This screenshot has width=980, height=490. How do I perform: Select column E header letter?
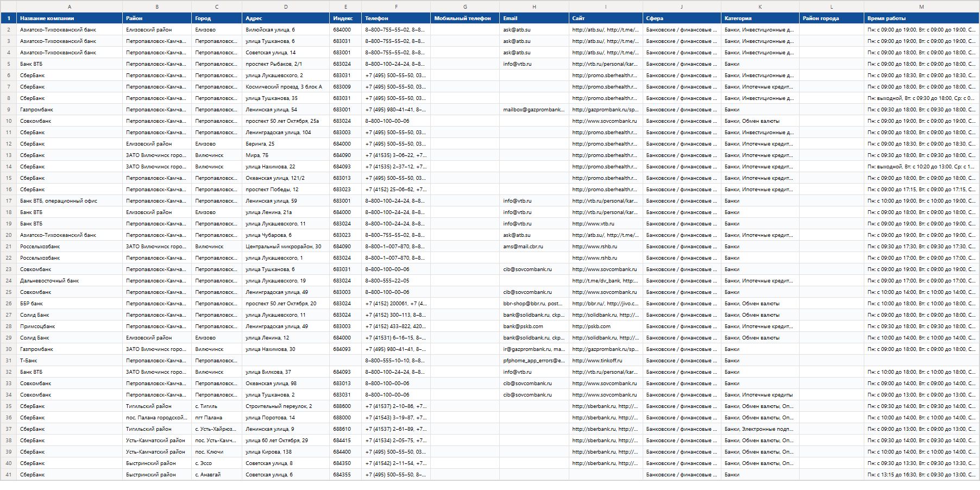click(345, 7)
